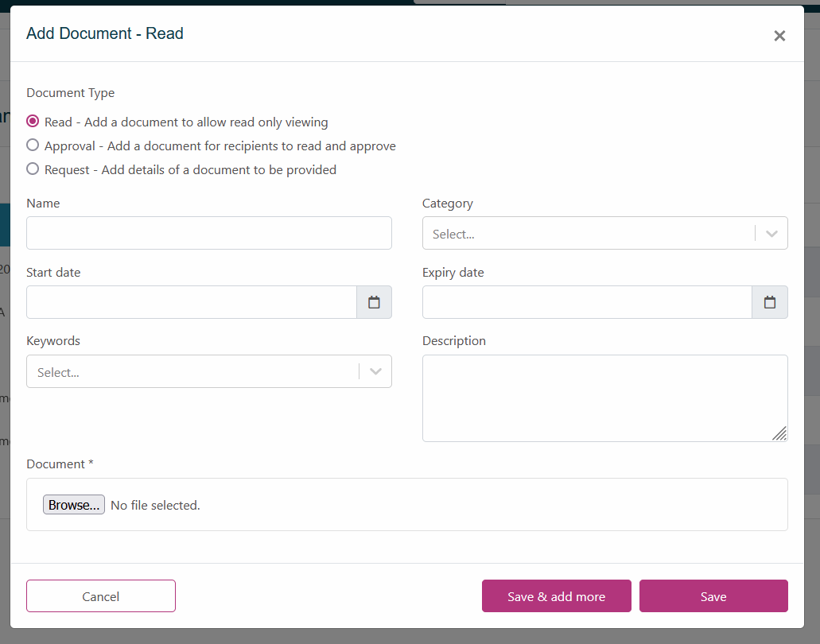Click the 'No file selected.' label
Image resolution: width=820 pixels, height=644 pixels.
pyautogui.click(x=155, y=505)
